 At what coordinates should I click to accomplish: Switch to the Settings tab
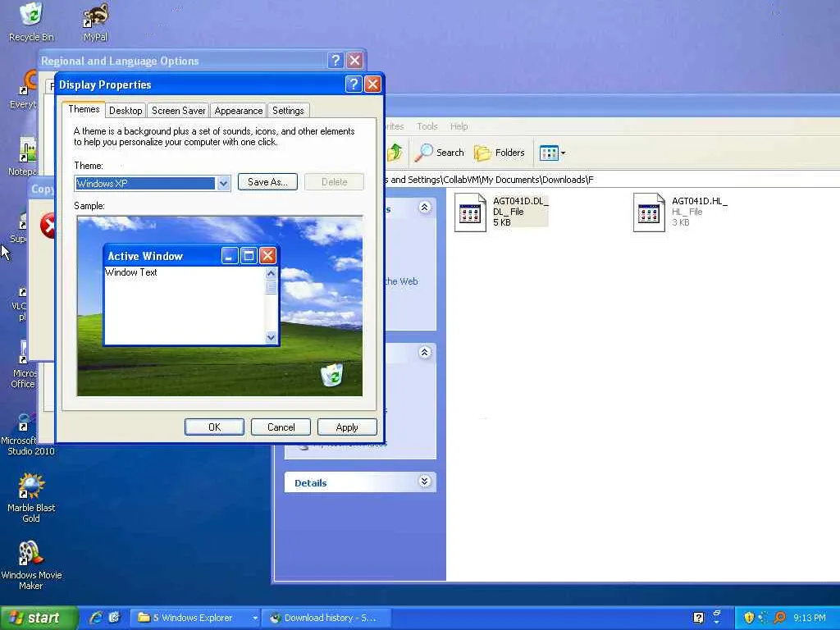coord(288,111)
